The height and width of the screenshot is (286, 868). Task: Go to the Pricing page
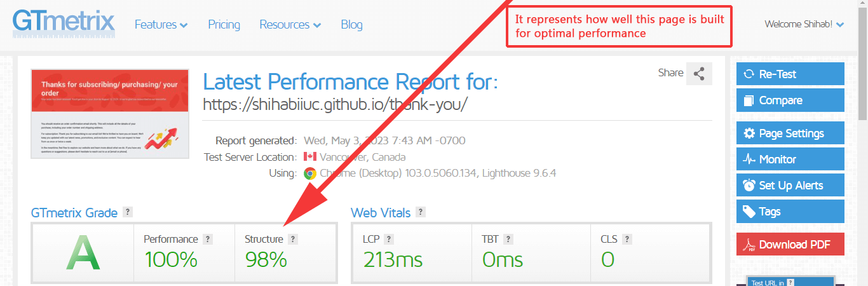(x=224, y=25)
